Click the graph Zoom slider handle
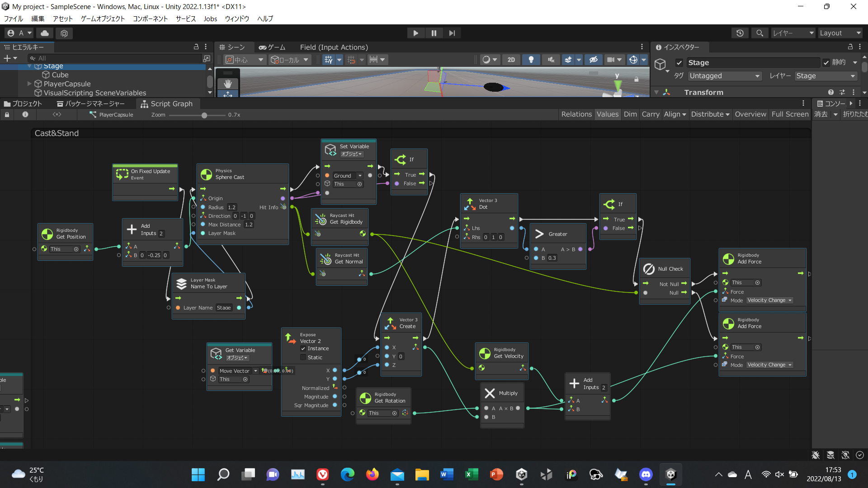Screen dimensions: 868x488 (x=204, y=115)
